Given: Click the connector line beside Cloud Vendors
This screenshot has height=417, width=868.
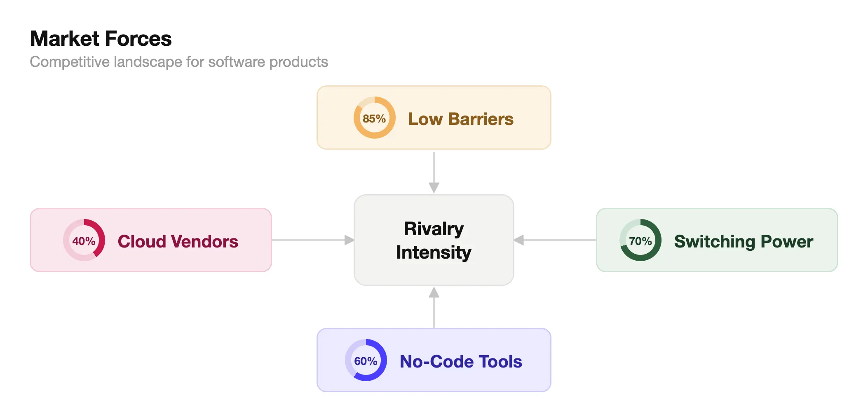Looking at the screenshot, I should [x=308, y=240].
